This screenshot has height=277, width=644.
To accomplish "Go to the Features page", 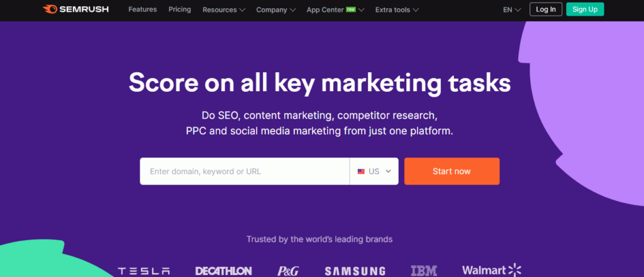I will click(x=143, y=9).
